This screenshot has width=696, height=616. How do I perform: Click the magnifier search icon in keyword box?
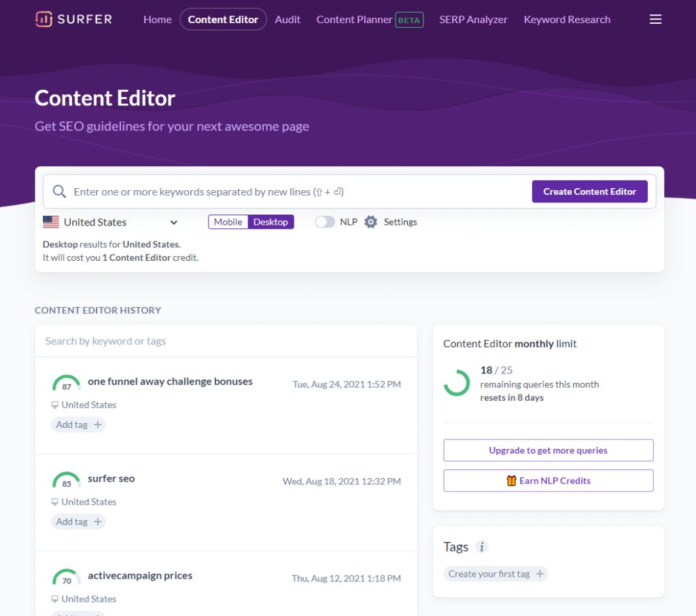59,192
